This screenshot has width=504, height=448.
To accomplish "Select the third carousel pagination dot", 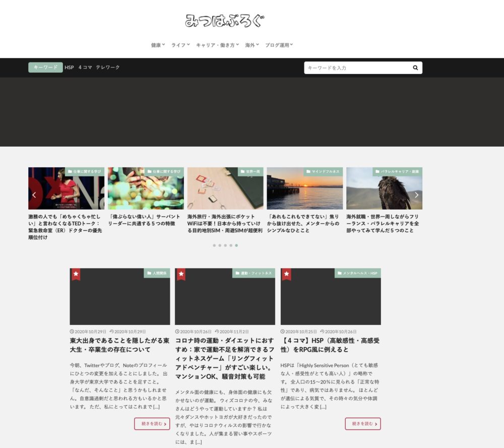I will pos(225,245).
